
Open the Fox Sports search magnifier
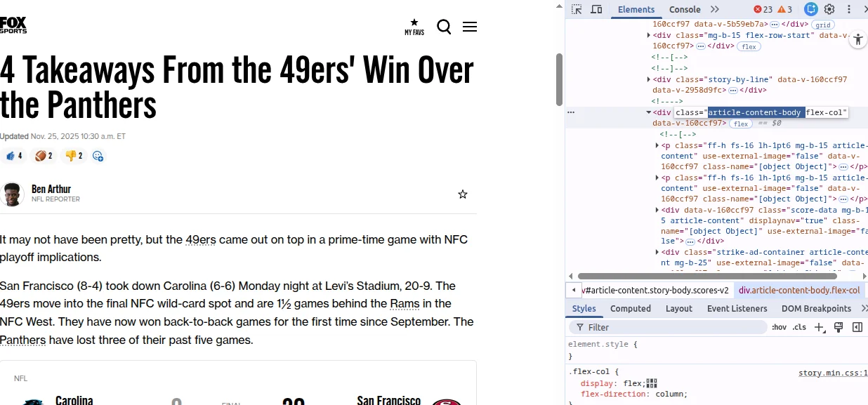tap(444, 27)
